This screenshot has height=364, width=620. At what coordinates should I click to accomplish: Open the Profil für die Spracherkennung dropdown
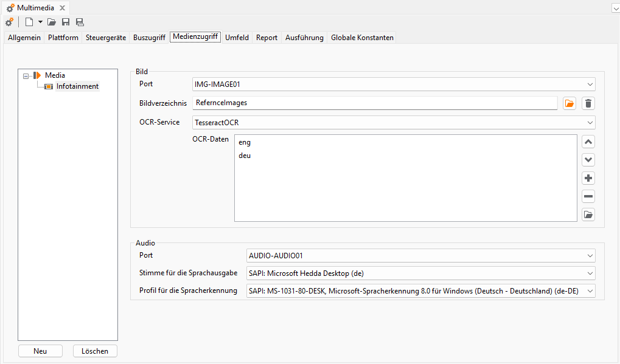420,291
